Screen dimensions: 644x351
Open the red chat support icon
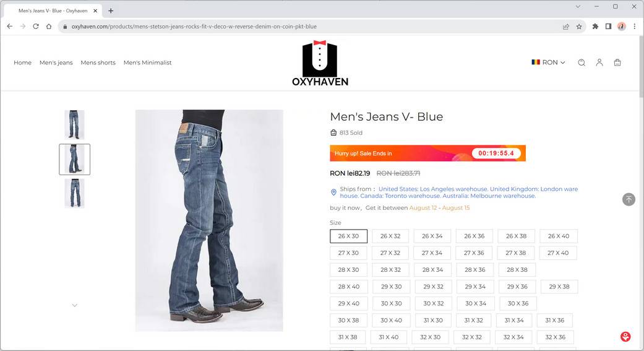click(x=625, y=337)
